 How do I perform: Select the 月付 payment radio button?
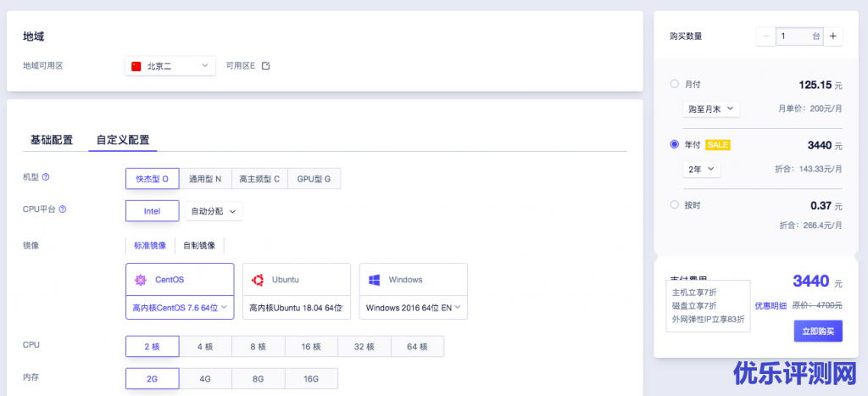(674, 84)
